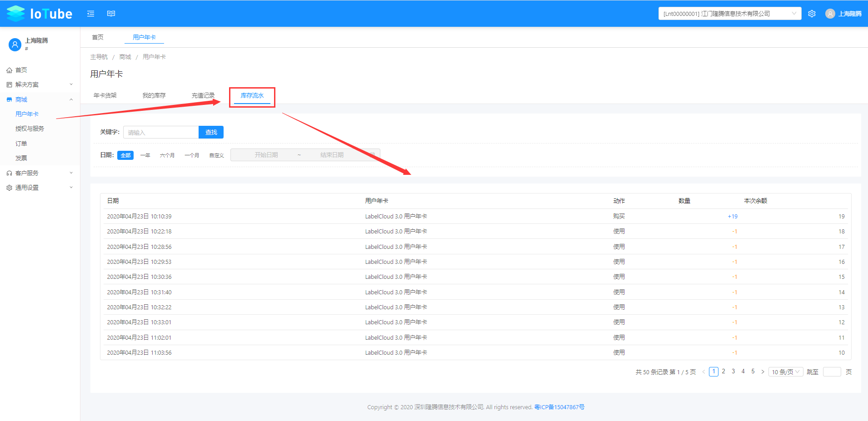Expand the 通用设置 menu
Viewport: 868px width, 421px height.
point(71,188)
